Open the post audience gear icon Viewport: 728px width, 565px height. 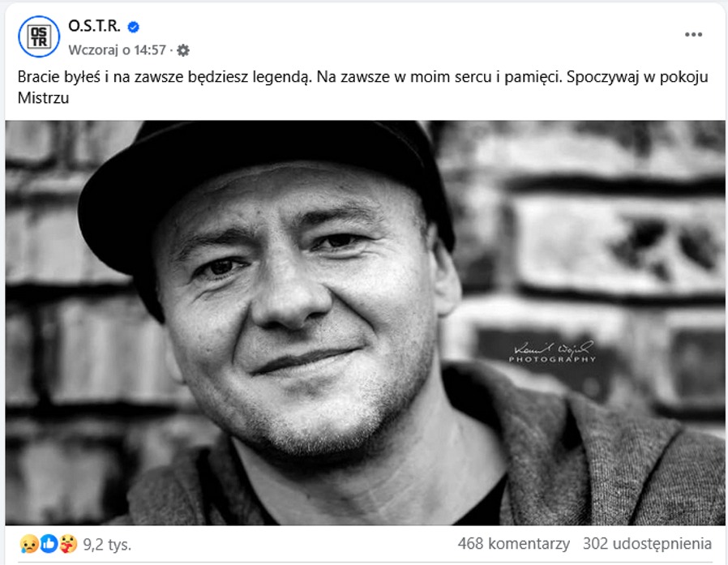(x=183, y=50)
